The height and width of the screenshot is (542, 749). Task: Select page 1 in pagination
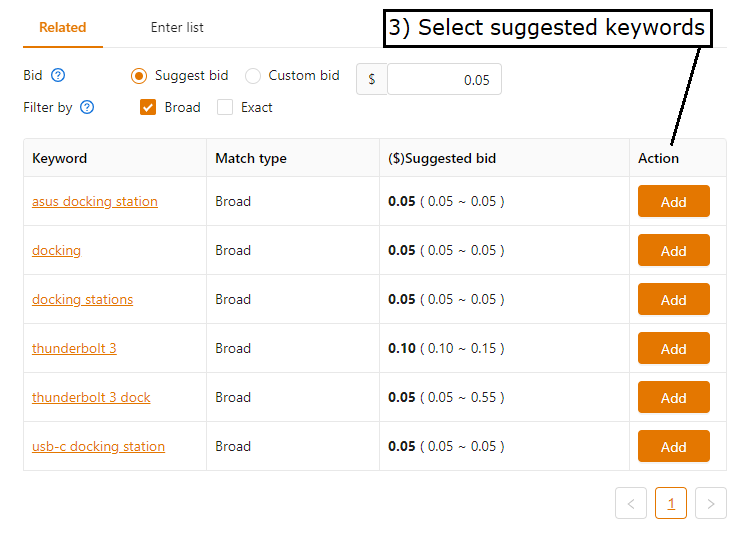pyautogui.click(x=671, y=503)
